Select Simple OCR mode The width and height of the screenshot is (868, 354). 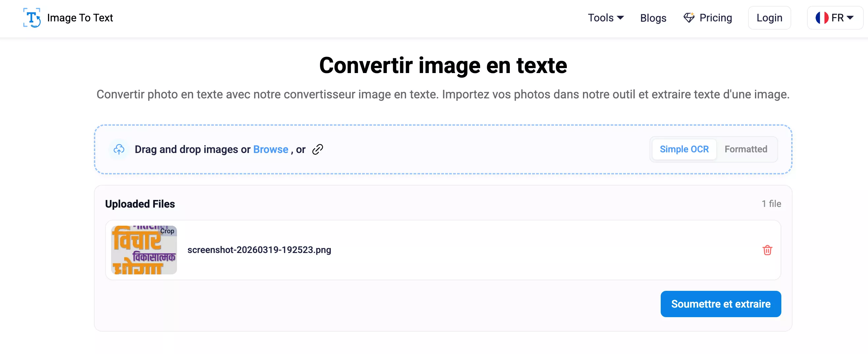[x=684, y=149]
